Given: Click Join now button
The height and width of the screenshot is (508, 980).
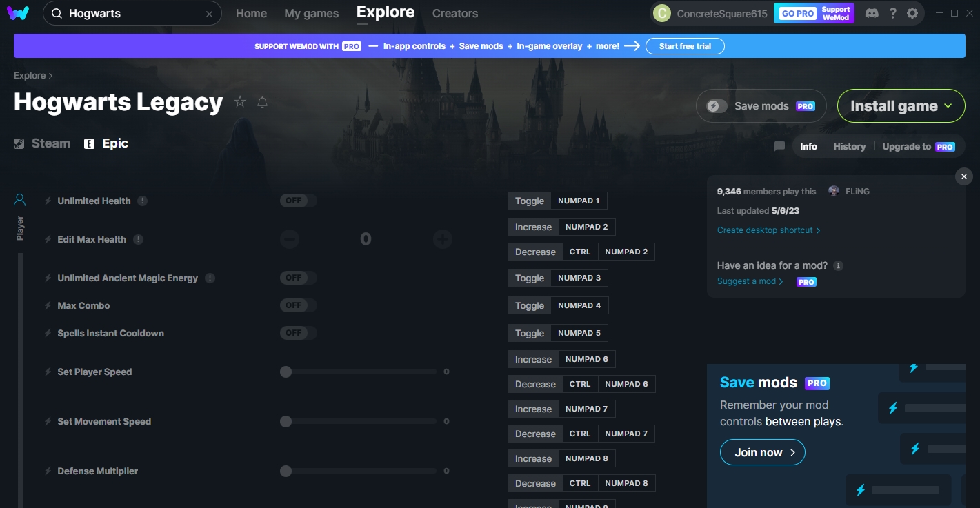Looking at the screenshot, I should pos(762,452).
